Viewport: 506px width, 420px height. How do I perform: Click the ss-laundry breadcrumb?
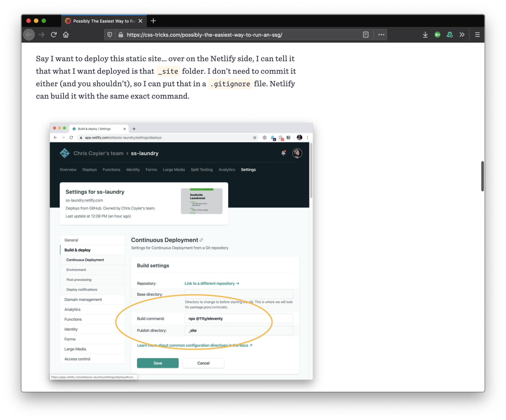pyautogui.click(x=145, y=153)
